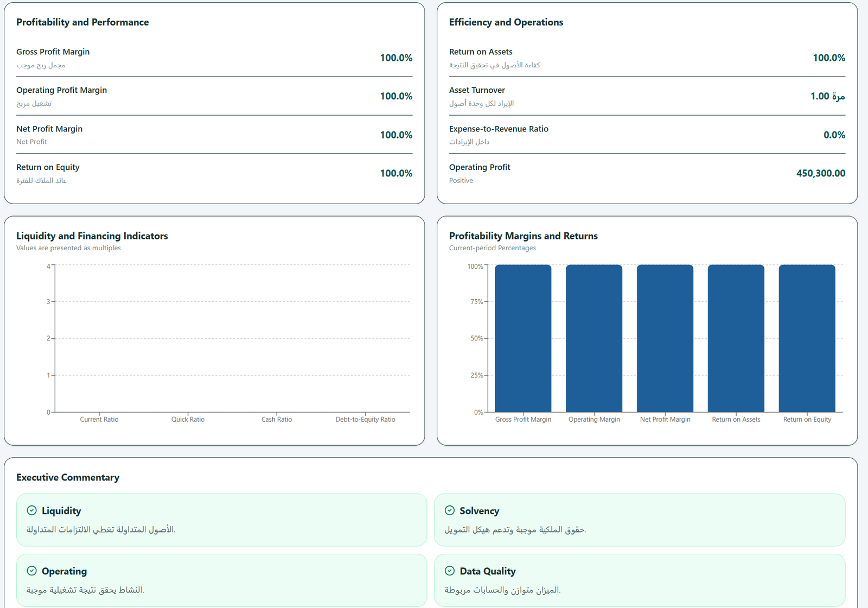This screenshot has width=868, height=608.
Task: Select the Return on Assets chart bar
Action: pos(736,338)
